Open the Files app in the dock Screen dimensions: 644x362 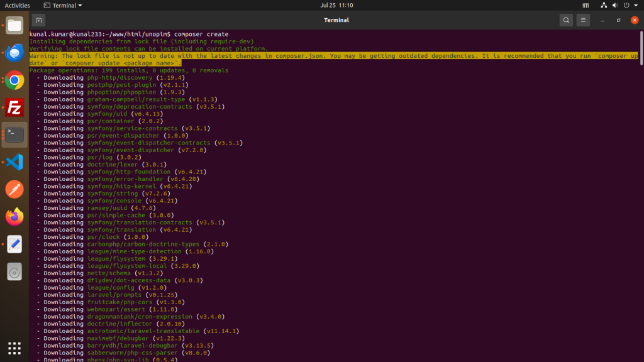[x=14, y=25]
